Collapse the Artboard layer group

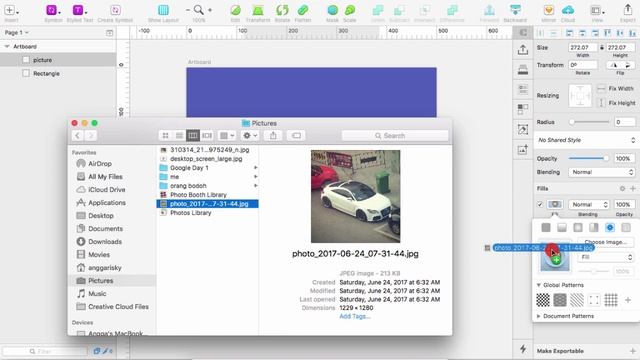pos(7,47)
